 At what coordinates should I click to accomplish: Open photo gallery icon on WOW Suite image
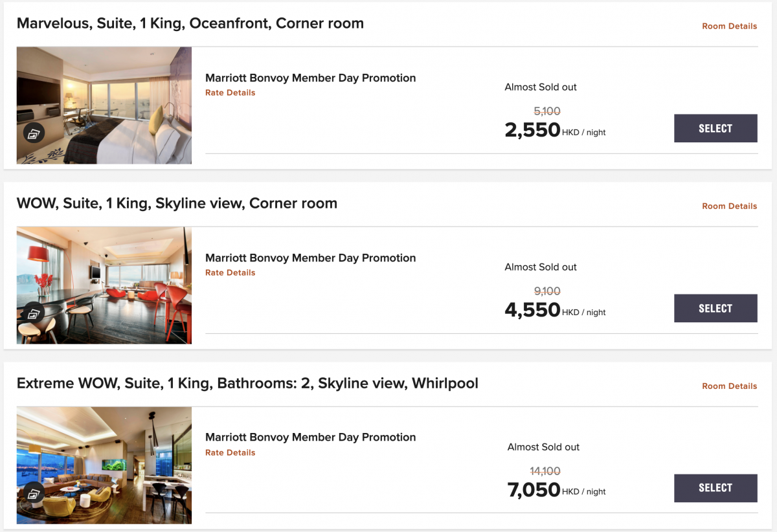tap(34, 314)
